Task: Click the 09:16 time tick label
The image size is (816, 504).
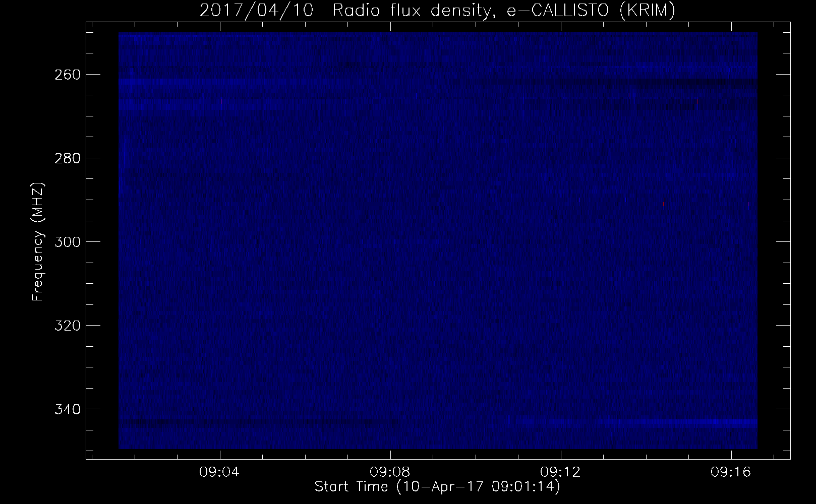Action: pyautogui.click(x=731, y=472)
